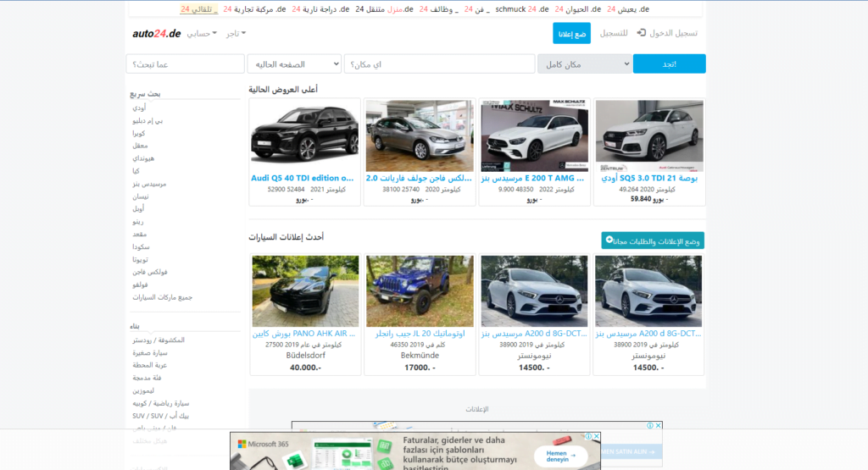
Task: Click into the اي مكان؟ location field
Action: click(x=438, y=64)
